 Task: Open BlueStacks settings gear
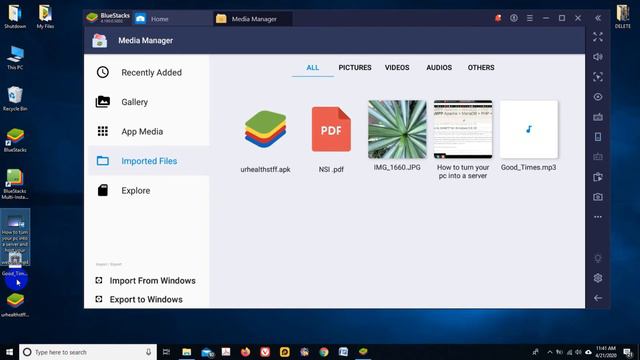(598, 278)
